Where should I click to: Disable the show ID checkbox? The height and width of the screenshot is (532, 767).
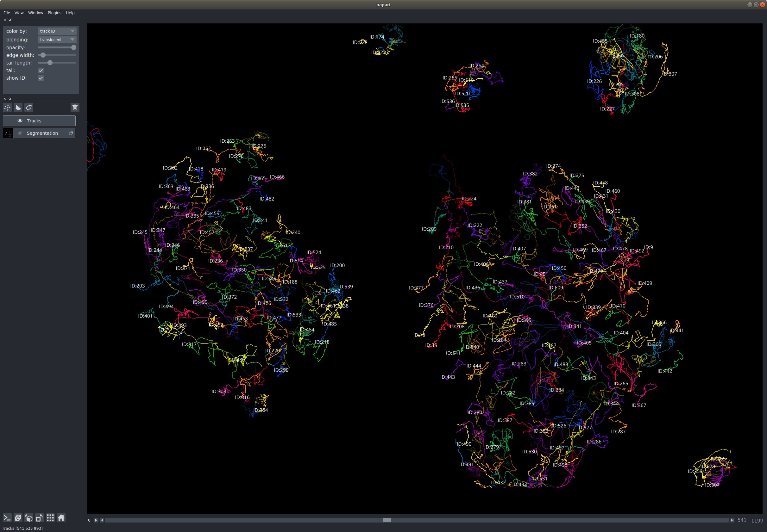click(x=41, y=78)
